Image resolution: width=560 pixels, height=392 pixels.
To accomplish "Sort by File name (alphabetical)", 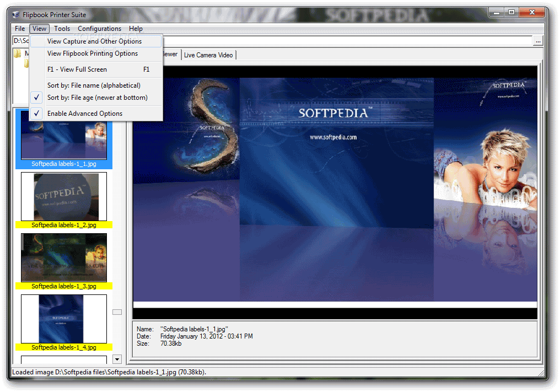I will (x=96, y=85).
